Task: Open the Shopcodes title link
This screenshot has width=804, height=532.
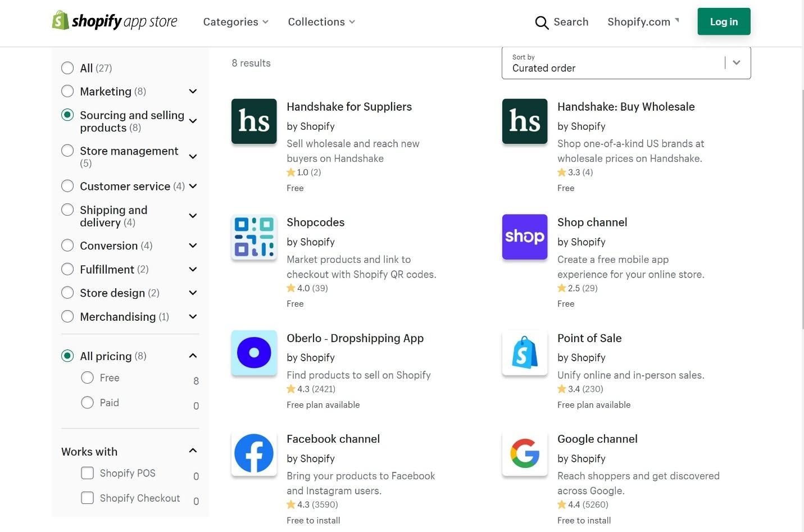Action: 315,222
